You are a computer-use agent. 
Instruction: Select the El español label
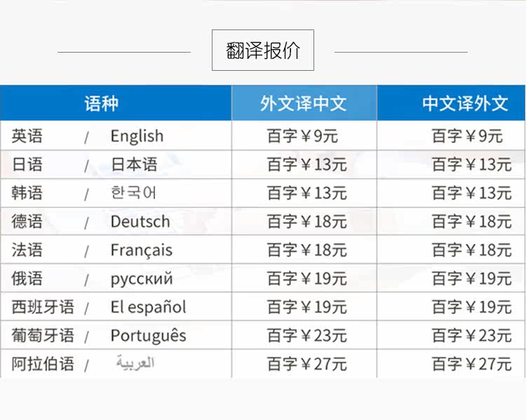[148, 307]
